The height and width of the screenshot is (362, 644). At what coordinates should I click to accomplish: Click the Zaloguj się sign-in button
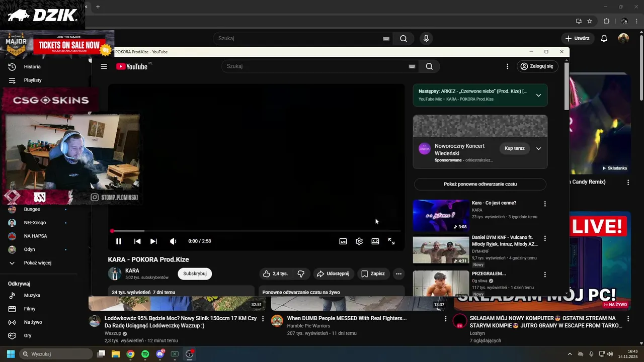coord(537,66)
